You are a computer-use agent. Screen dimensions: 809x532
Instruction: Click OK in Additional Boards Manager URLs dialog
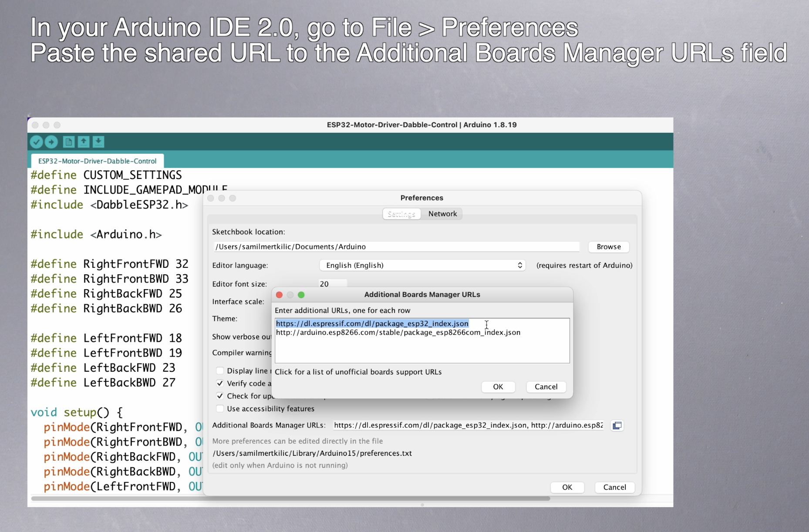click(498, 387)
